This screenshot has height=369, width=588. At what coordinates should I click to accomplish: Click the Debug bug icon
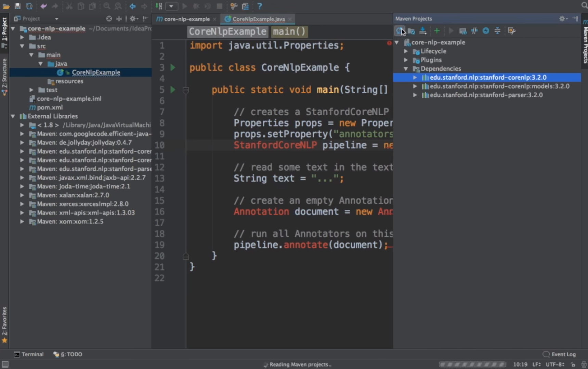196,6
